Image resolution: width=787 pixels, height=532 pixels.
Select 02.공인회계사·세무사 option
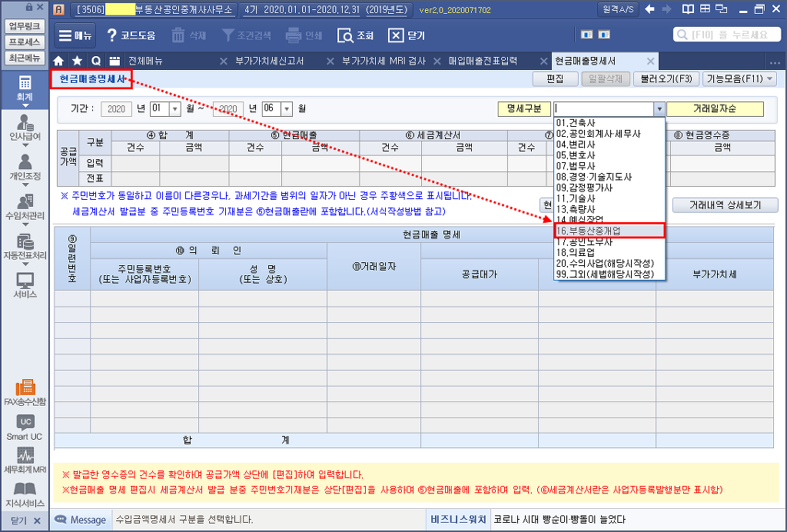click(609, 134)
